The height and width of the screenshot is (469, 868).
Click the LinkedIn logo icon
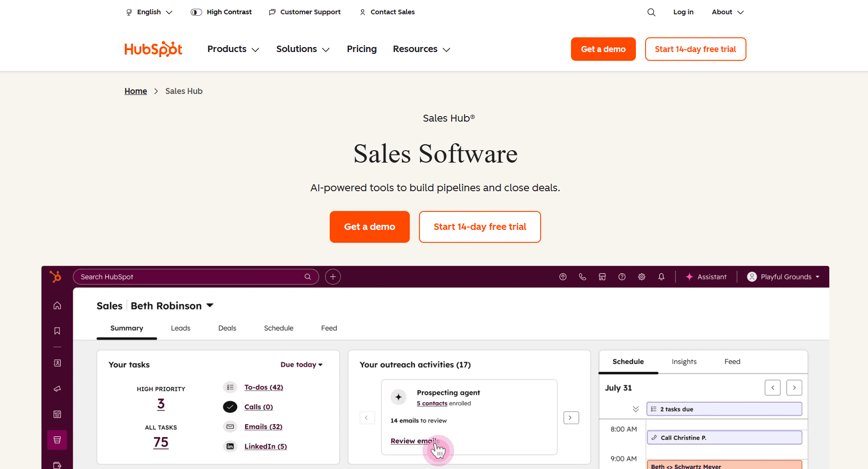coord(230,446)
